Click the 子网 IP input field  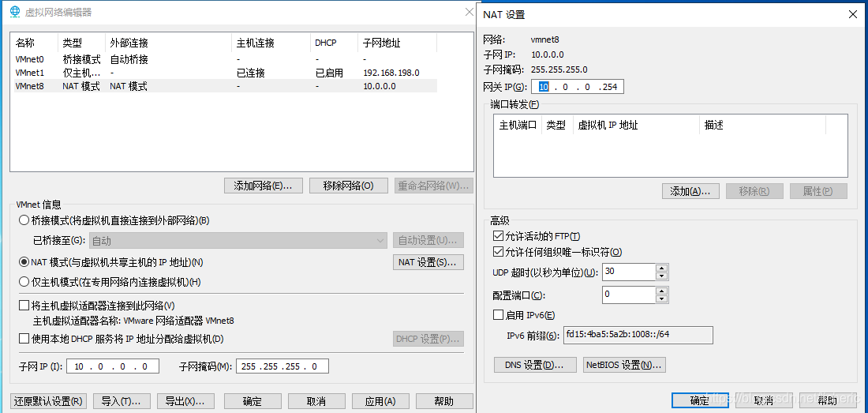[113, 366]
